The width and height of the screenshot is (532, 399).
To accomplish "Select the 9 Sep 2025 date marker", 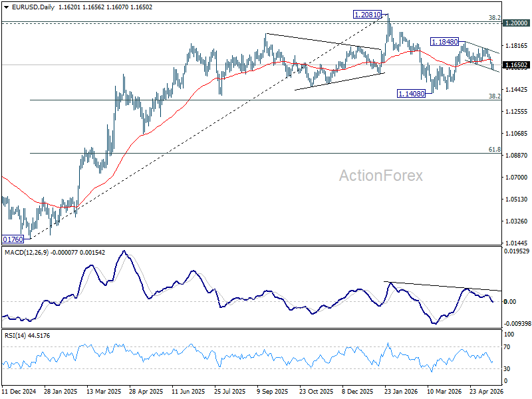I will [x=273, y=391].
